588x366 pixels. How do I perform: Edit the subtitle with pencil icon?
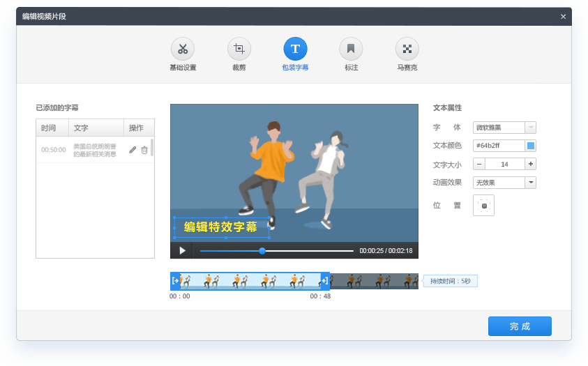click(133, 150)
